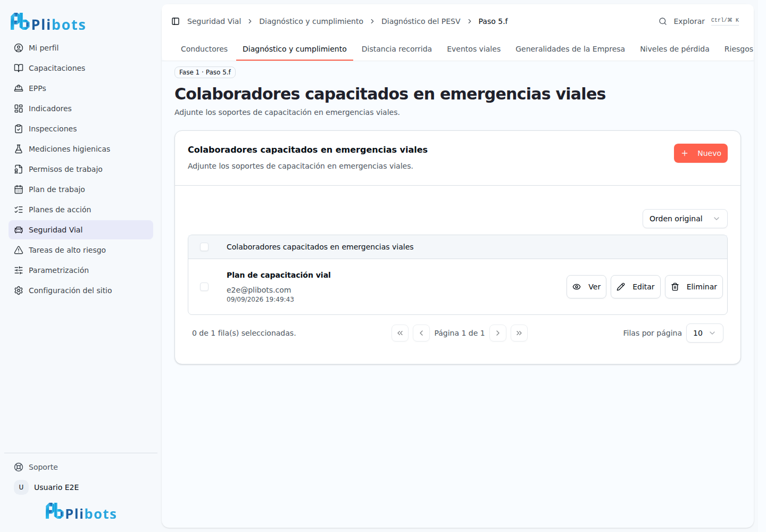Image resolution: width=766 pixels, height=532 pixels.
Task: Open the Orden original sort dropdown
Action: click(x=685, y=219)
